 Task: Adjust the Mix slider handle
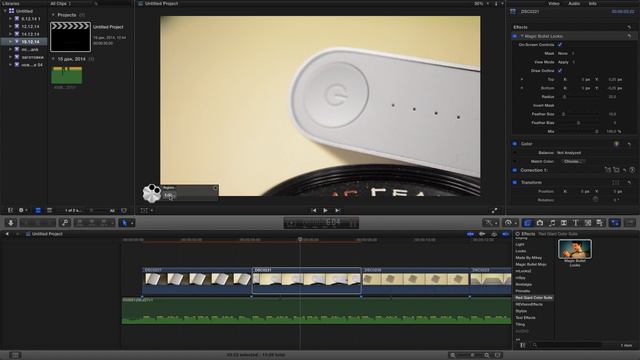click(597, 131)
